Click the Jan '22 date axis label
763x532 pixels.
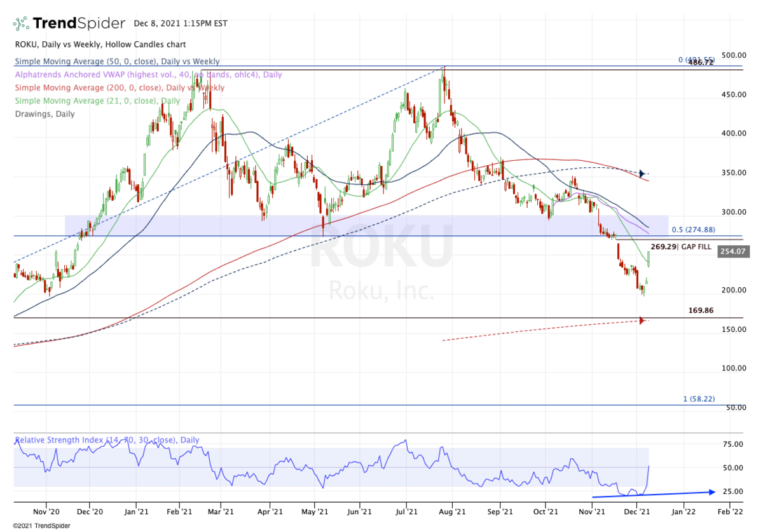click(x=685, y=510)
